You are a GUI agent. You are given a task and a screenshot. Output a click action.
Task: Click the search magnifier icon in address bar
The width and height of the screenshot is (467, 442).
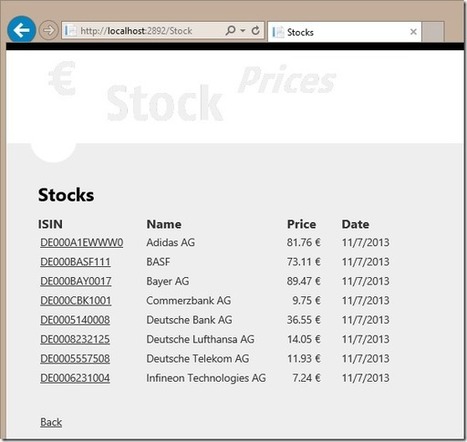[x=230, y=31]
